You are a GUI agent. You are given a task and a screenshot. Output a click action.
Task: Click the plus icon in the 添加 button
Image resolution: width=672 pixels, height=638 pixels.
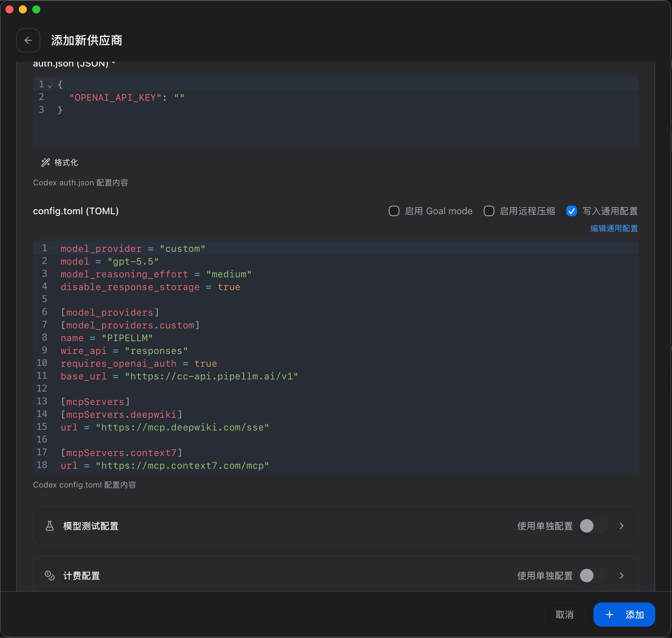[x=610, y=614]
